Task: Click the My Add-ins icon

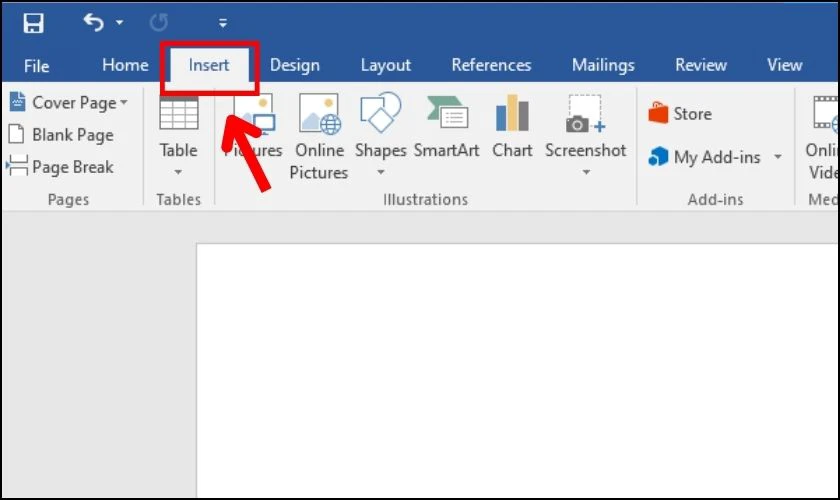Action: coord(658,156)
